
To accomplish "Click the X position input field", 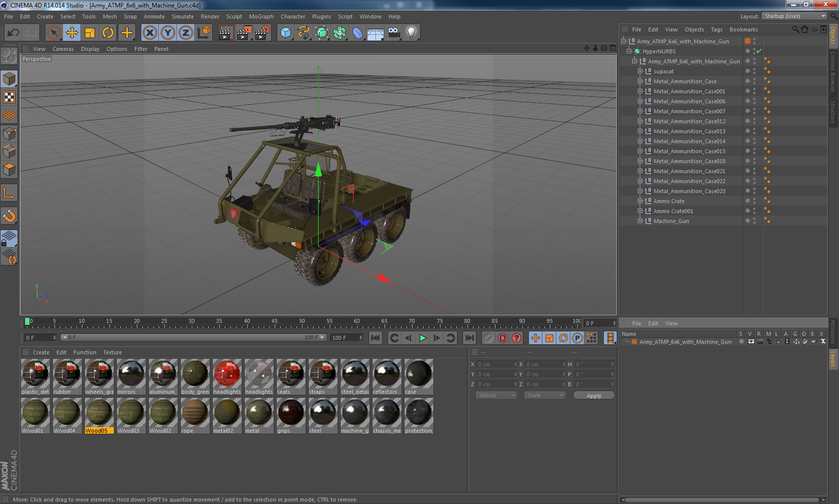I will 497,364.
